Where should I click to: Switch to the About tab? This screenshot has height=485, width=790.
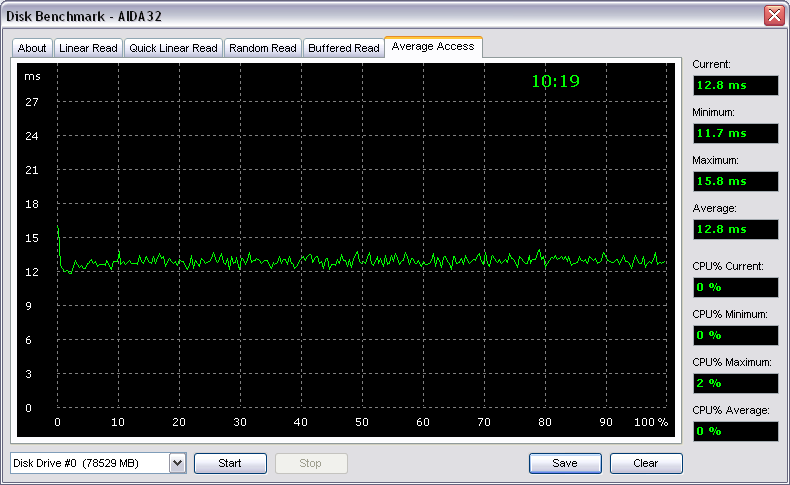[x=32, y=48]
